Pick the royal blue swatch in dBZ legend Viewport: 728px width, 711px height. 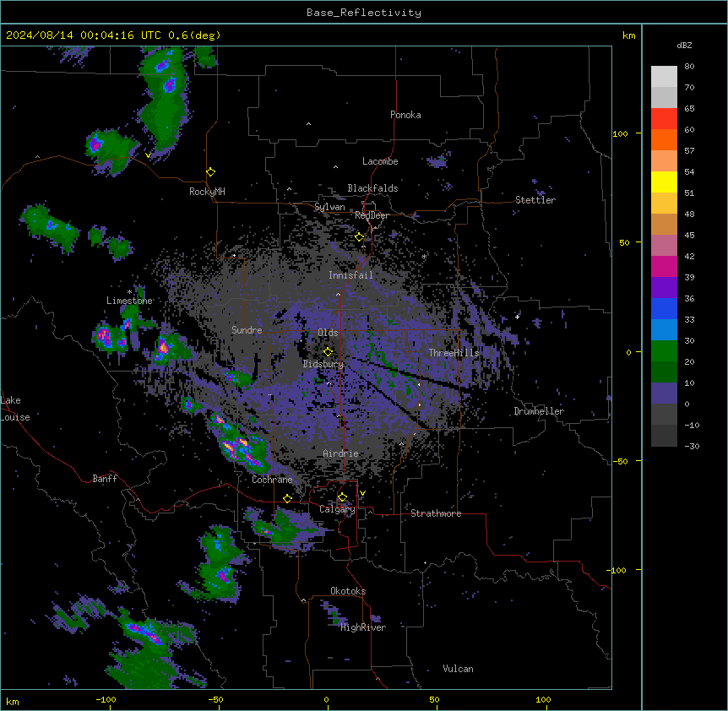(x=664, y=308)
